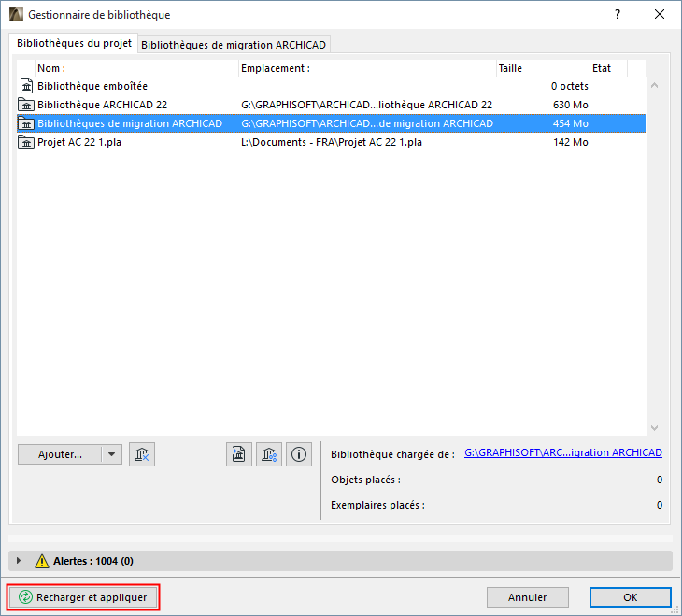Expand the Alertes section triangle
The image size is (682, 616).
pos(19,561)
